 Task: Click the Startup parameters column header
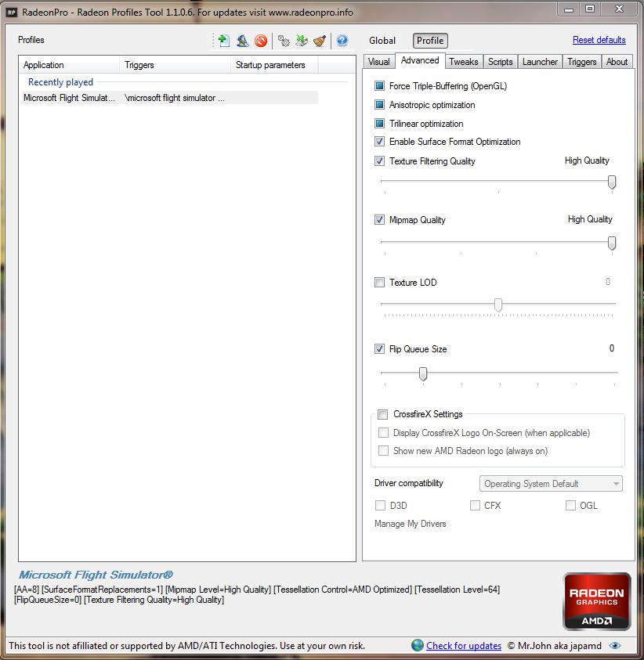point(274,65)
